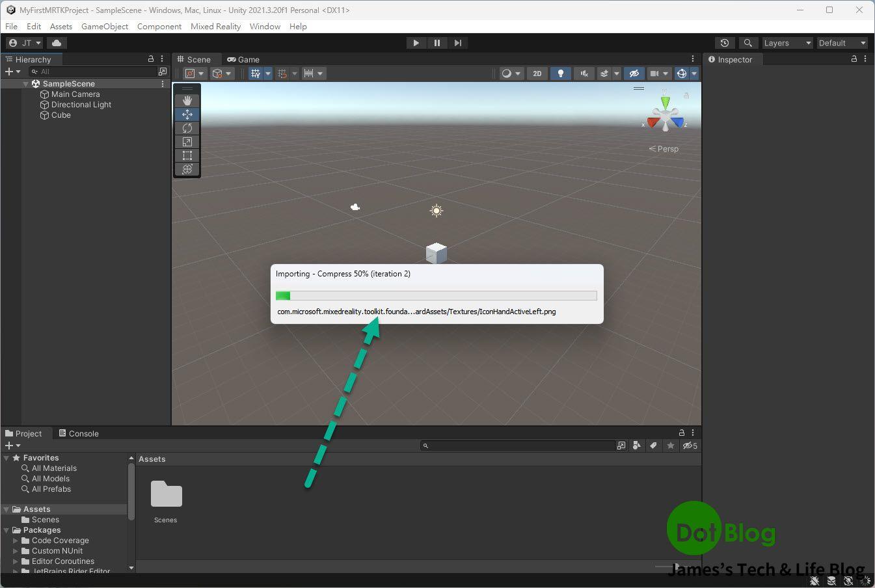Select the combined Transform tool
Screen dimensions: 875x588
pyautogui.click(x=187, y=169)
